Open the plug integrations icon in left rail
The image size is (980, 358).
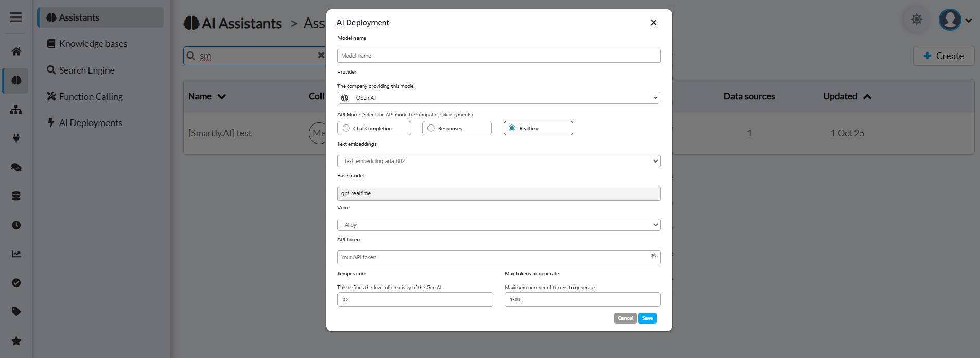click(16, 138)
